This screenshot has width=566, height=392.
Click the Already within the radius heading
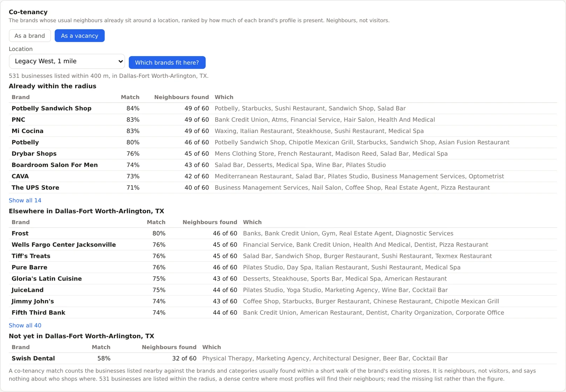pyautogui.click(x=52, y=86)
